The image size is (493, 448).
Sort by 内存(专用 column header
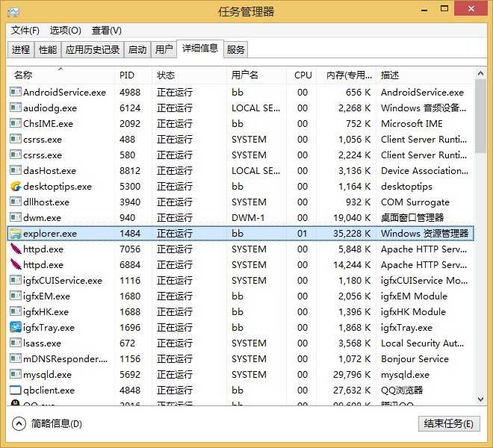(346, 75)
